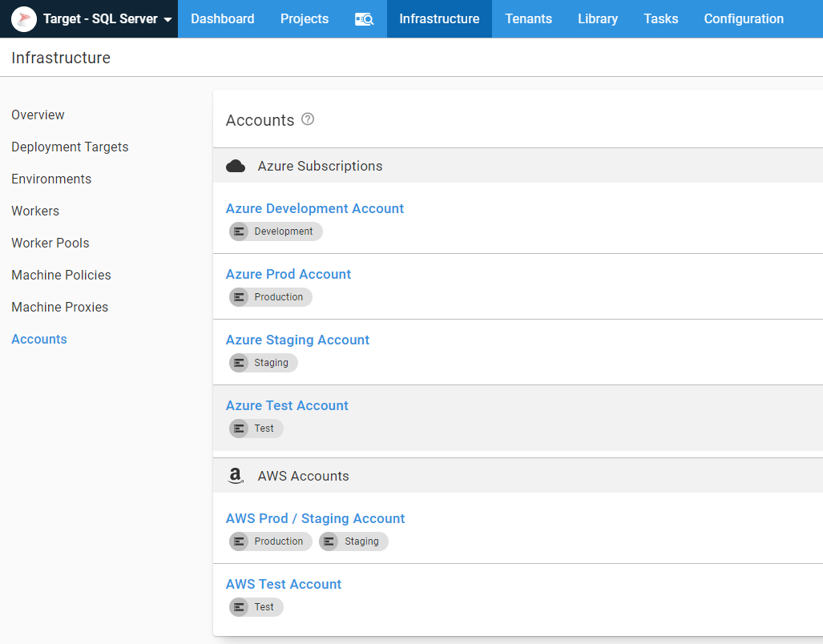Click Production chip under AWS Prod / Staging
The height and width of the screenshot is (644, 823).
point(269,541)
